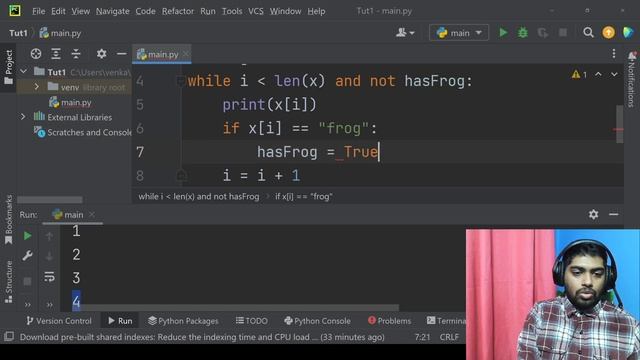Image resolution: width=640 pixels, height=360 pixels.
Task: Open the TODO tool window
Action: 251,321
